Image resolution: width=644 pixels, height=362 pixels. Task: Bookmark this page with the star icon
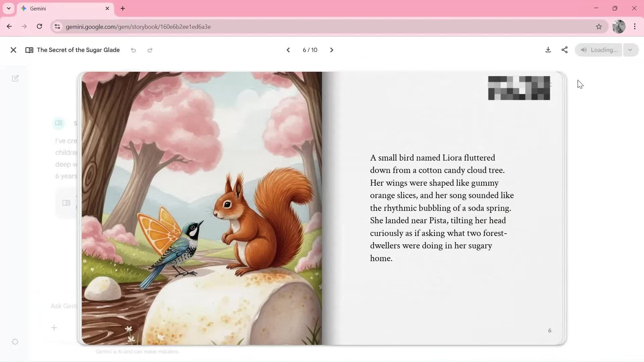pos(599,26)
